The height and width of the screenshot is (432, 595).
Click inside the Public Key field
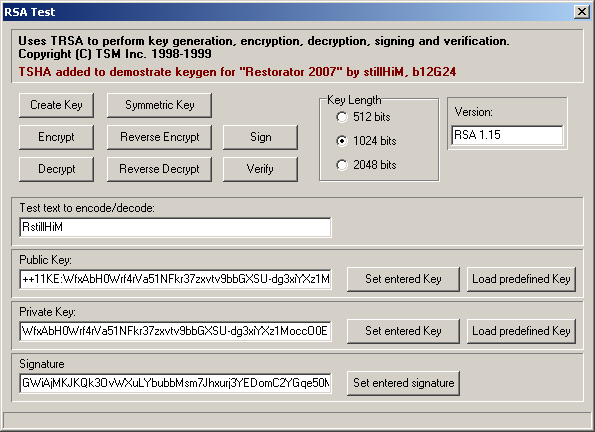pos(175,279)
